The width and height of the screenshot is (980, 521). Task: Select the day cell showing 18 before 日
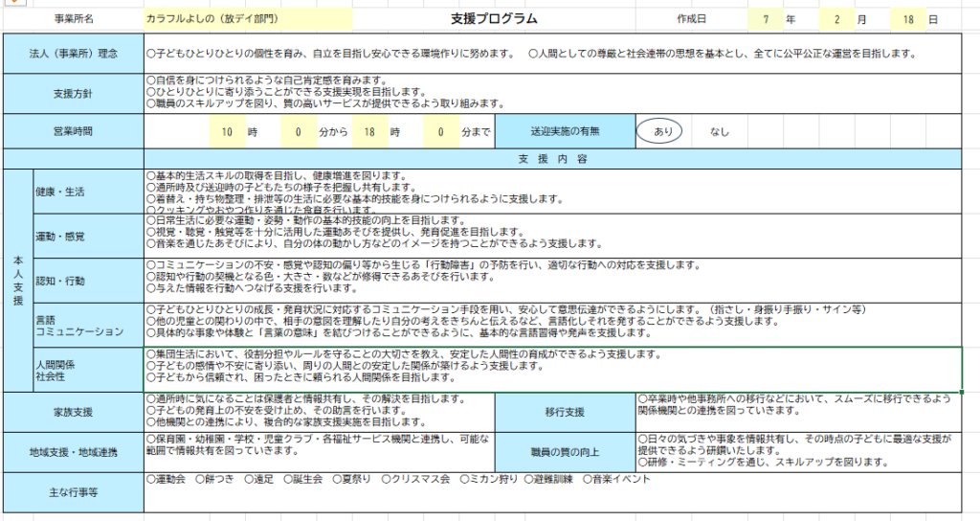pyautogui.click(x=907, y=19)
